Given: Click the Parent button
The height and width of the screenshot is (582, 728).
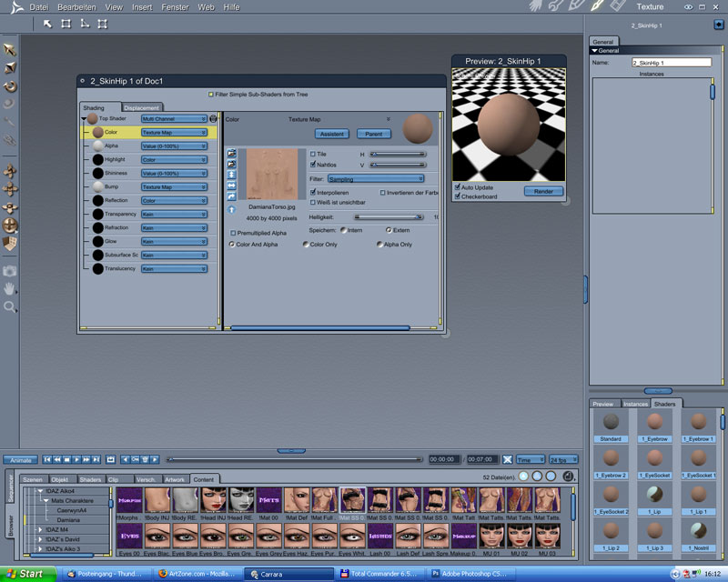Looking at the screenshot, I should tap(374, 134).
